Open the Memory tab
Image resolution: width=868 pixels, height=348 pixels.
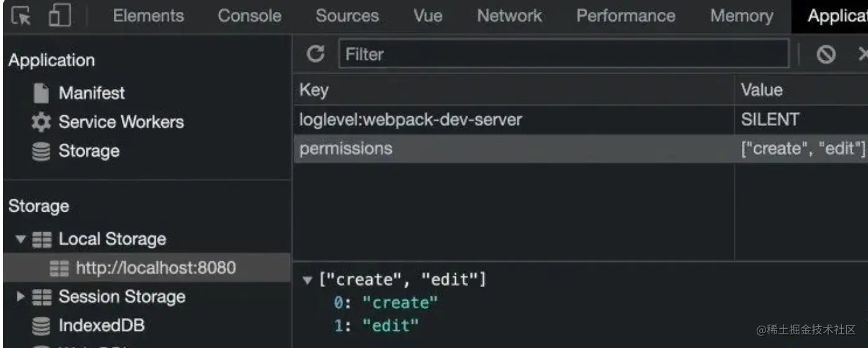(742, 16)
